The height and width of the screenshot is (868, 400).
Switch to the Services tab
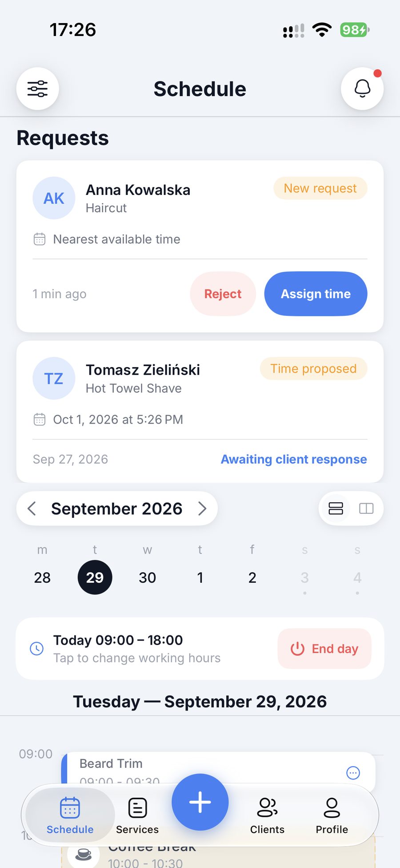137,816
